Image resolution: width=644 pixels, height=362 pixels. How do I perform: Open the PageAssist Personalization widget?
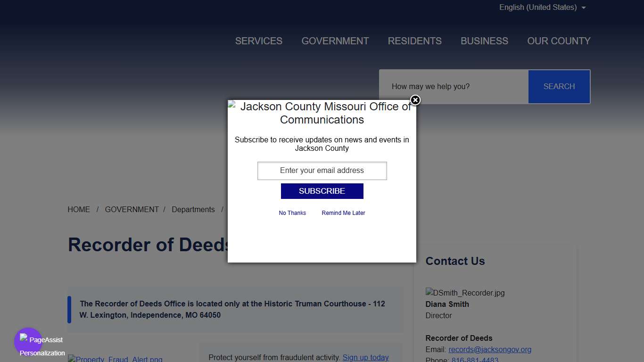tap(28, 340)
